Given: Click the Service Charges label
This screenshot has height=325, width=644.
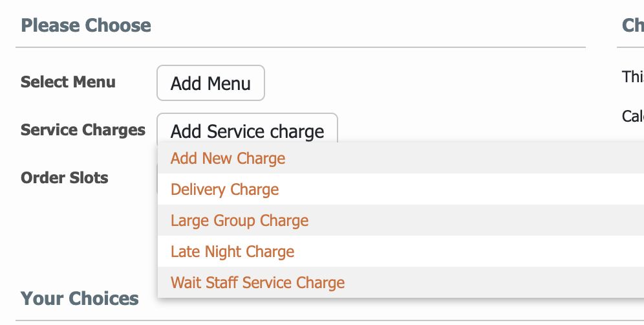Looking at the screenshot, I should [83, 129].
